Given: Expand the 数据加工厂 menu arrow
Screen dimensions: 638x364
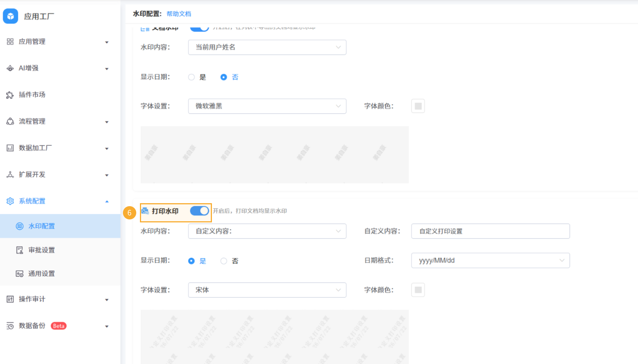Looking at the screenshot, I should coord(107,148).
